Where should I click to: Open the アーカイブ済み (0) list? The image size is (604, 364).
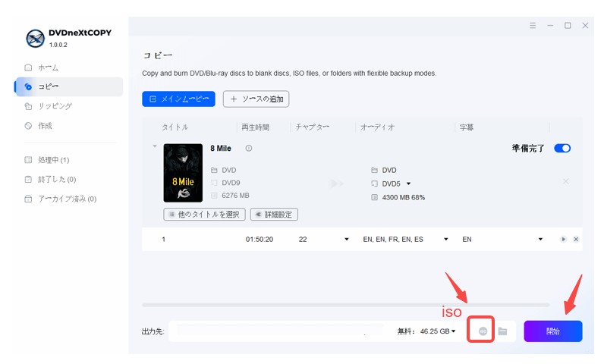click(68, 199)
